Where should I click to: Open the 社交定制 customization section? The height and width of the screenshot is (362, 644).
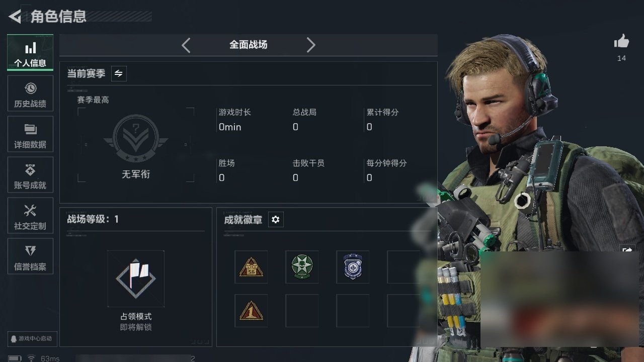[30, 216]
